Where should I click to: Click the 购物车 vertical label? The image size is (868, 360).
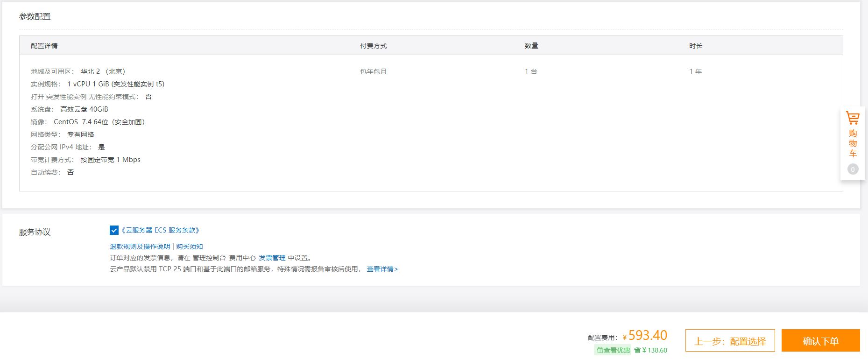pos(853,143)
